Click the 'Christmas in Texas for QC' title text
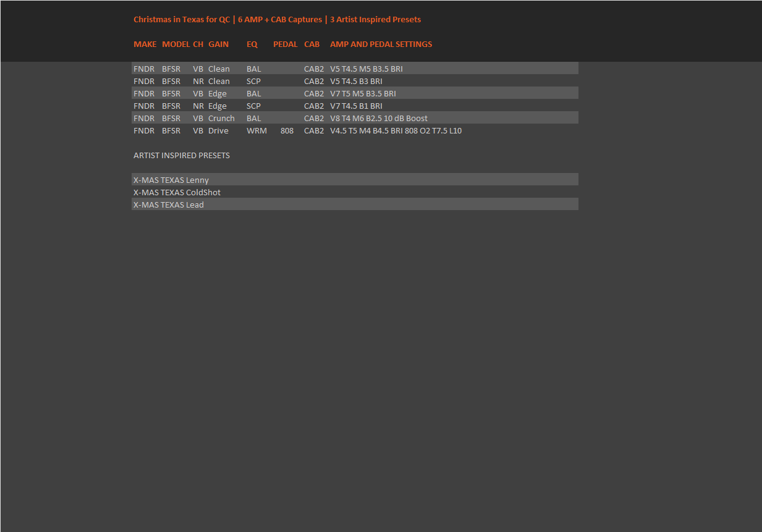762x532 pixels. coord(182,20)
